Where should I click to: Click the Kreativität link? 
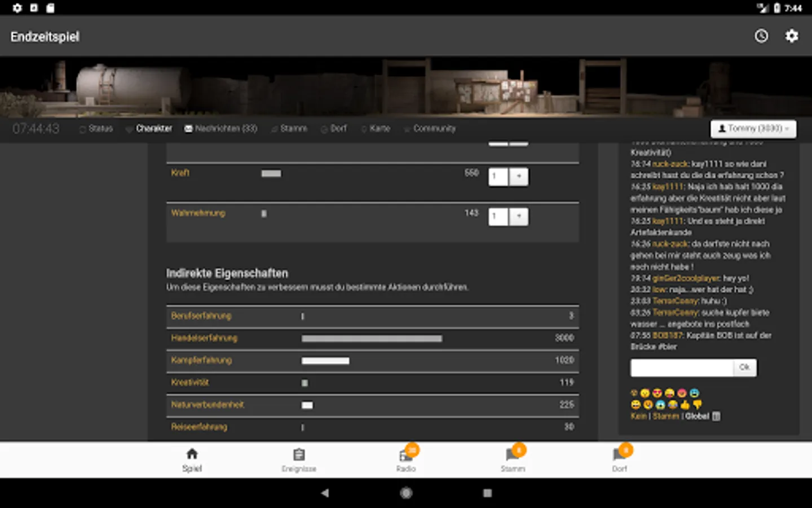pyautogui.click(x=190, y=382)
